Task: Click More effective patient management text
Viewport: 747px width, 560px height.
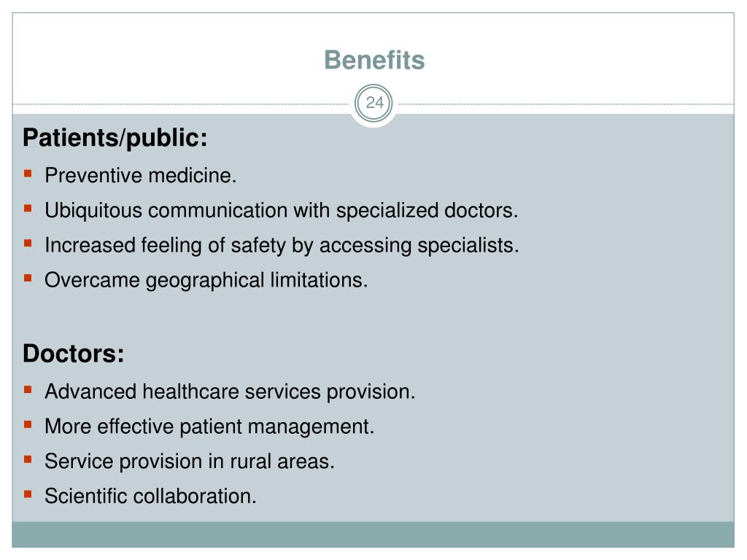Action: (x=209, y=427)
